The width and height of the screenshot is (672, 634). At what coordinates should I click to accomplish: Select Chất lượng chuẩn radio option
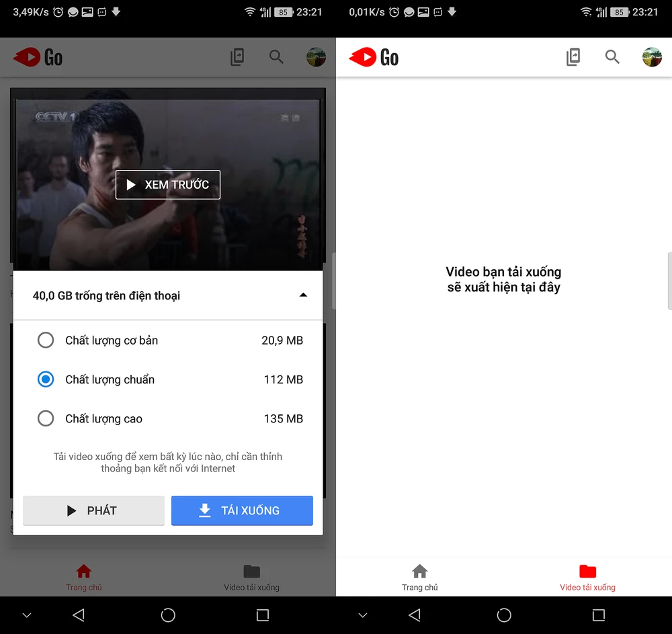click(46, 379)
